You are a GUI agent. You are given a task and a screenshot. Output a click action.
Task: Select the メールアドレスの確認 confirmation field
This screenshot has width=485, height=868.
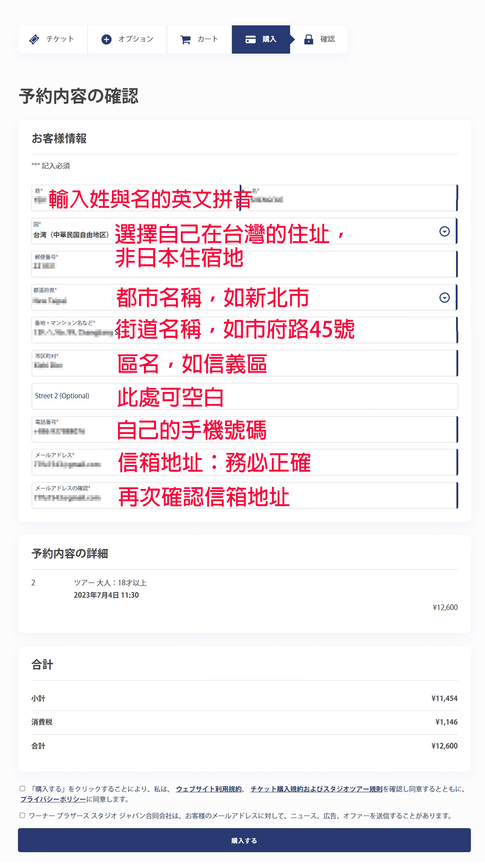coord(244,495)
